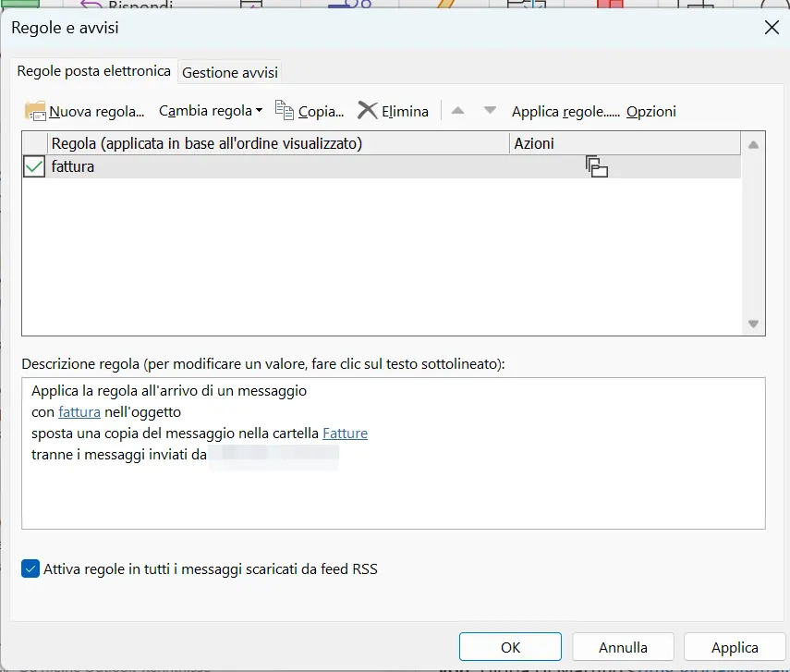This screenshot has width=790, height=672.
Task: Apply changes with the Applica button
Action: (x=735, y=647)
